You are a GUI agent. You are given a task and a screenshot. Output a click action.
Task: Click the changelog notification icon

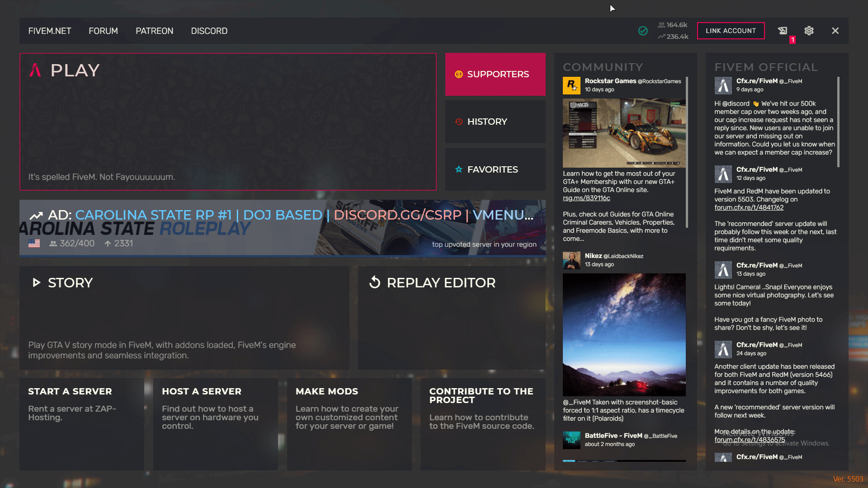(x=783, y=31)
